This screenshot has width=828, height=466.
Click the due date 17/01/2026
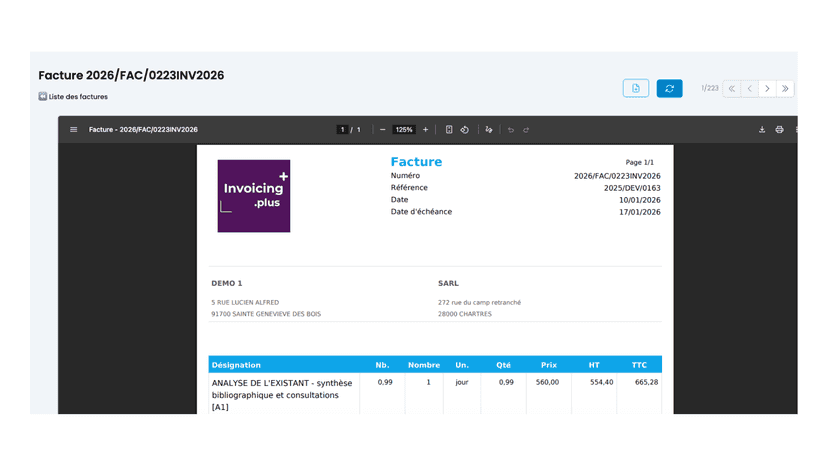pyautogui.click(x=639, y=212)
